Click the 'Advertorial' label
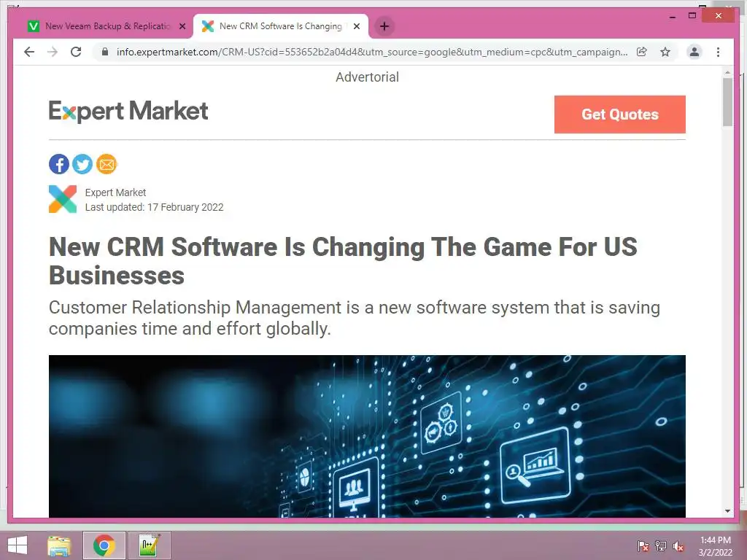747x560 pixels. pyautogui.click(x=368, y=77)
